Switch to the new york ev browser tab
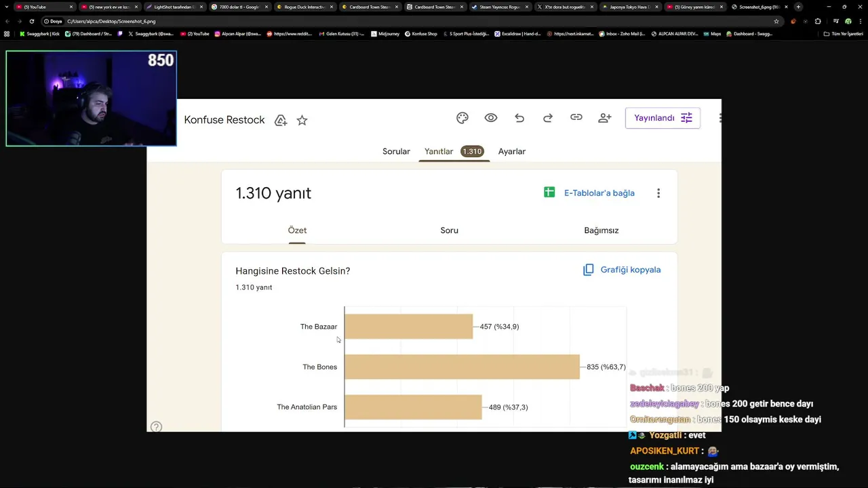 (x=109, y=7)
